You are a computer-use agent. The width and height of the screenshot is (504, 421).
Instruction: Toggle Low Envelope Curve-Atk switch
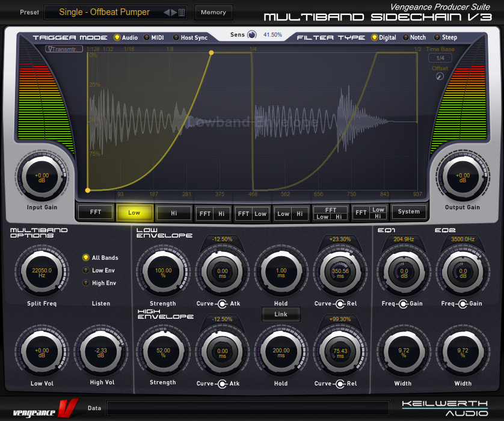point(222,304)
